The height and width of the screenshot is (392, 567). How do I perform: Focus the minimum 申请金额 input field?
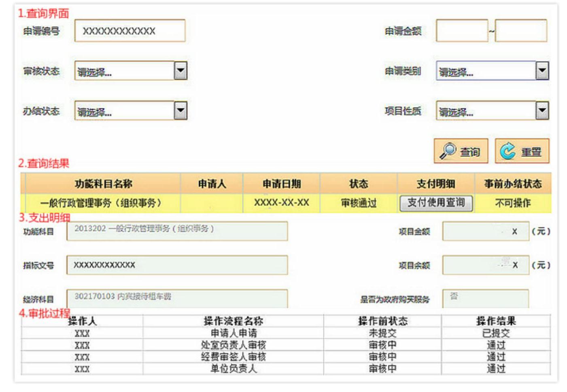coord(462,31)
